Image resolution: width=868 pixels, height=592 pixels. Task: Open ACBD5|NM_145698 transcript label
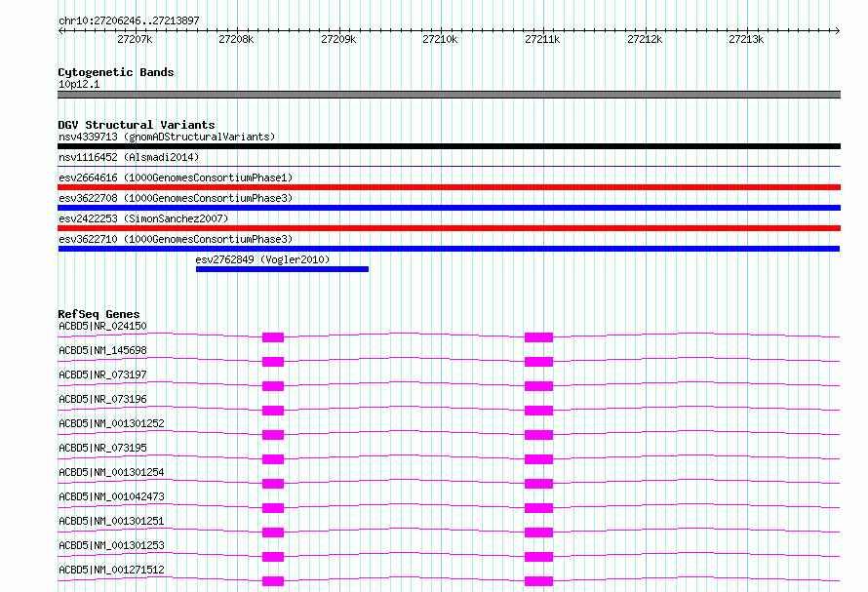pyautogui.click(x=102, y=350)
